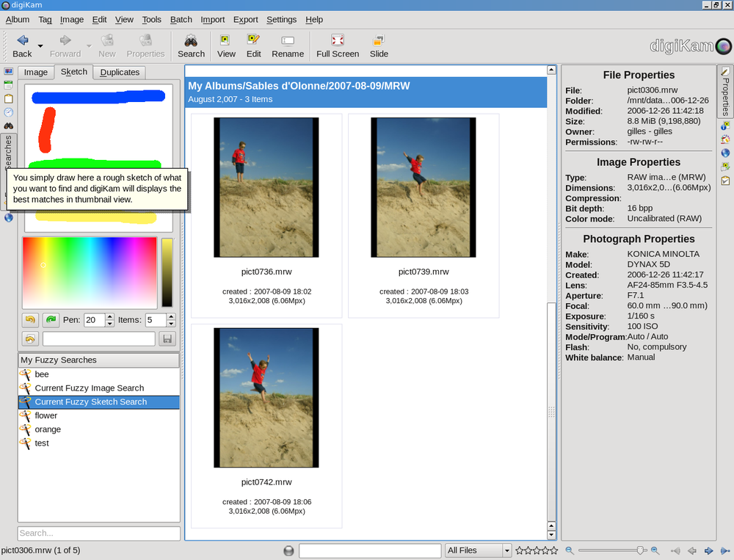Decrease the Items count stepper
This screenshot has width=734, height=560.
(171, 324)
